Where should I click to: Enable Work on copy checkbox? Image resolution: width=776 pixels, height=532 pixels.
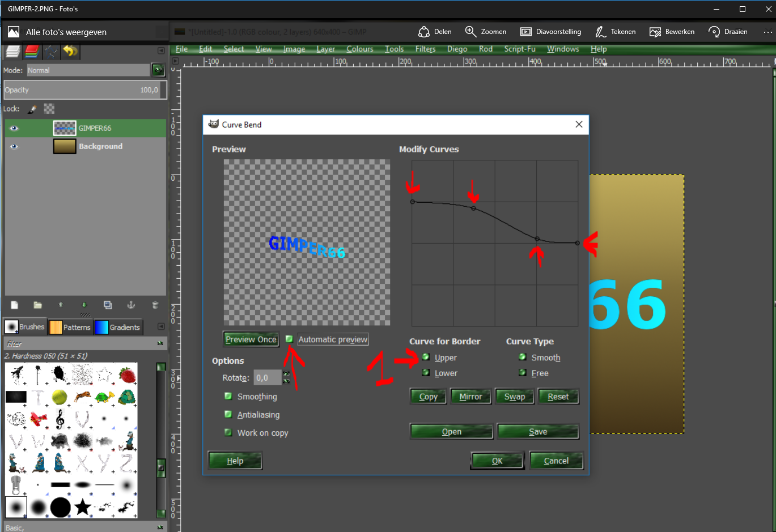click(228, 432)
